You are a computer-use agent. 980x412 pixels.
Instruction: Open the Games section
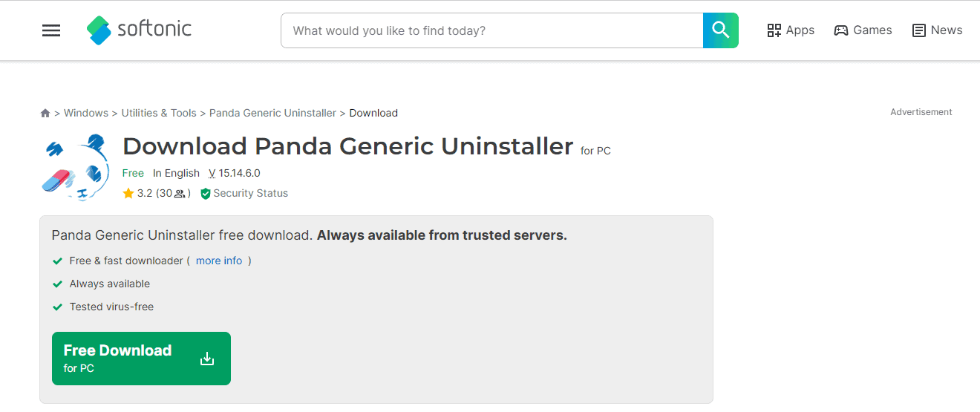click(x=863, y=30)
